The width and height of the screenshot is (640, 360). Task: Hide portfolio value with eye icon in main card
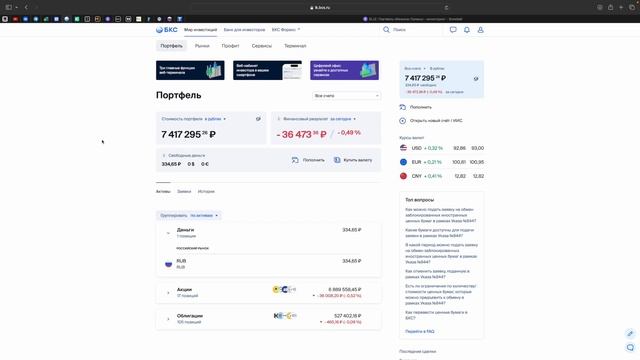coord(258,119)
